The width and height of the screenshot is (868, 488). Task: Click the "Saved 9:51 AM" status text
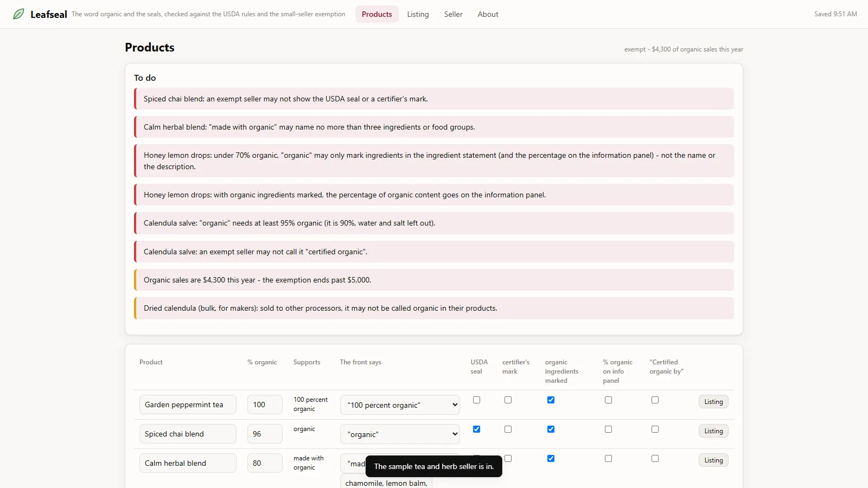(835, 14)
